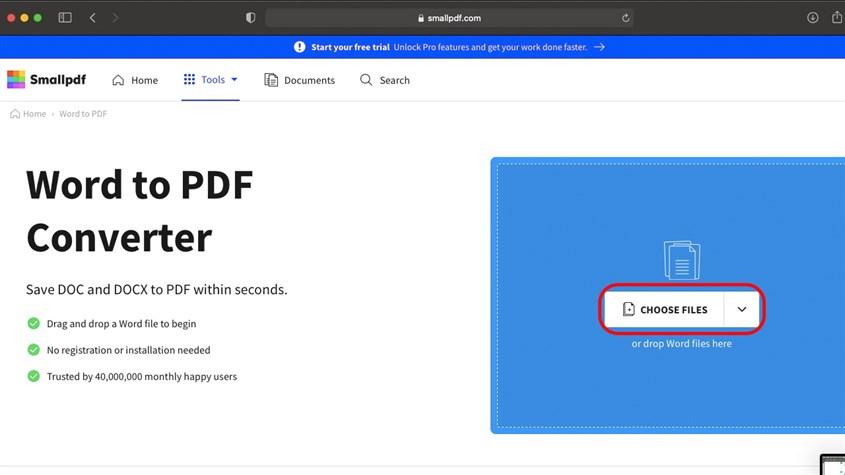
Task: Click the Word to PDF breadcrumb
Action: [83, 114]
